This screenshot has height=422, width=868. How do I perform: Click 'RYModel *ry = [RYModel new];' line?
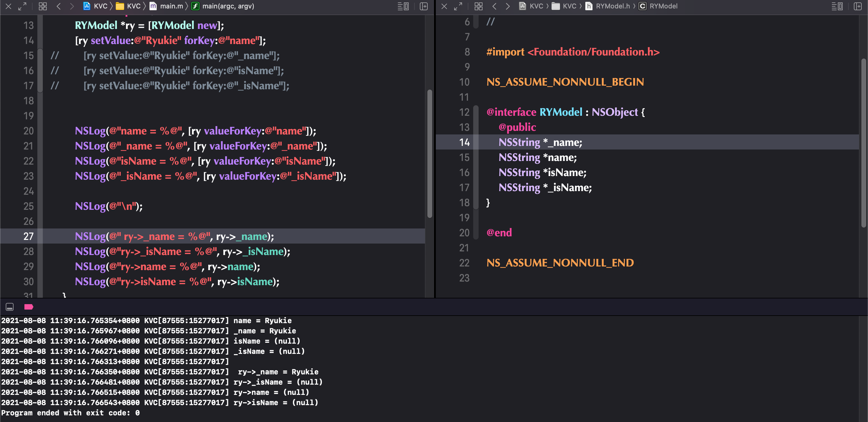point(149,25)
